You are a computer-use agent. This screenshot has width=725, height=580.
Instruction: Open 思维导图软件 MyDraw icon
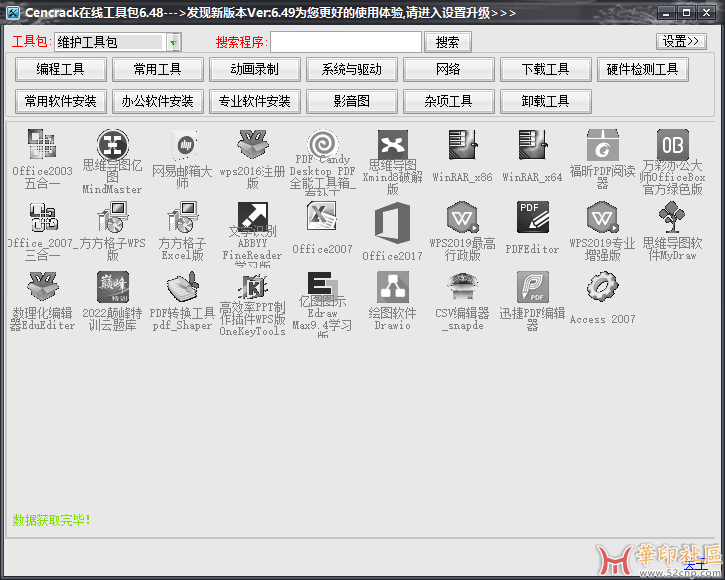673,216
